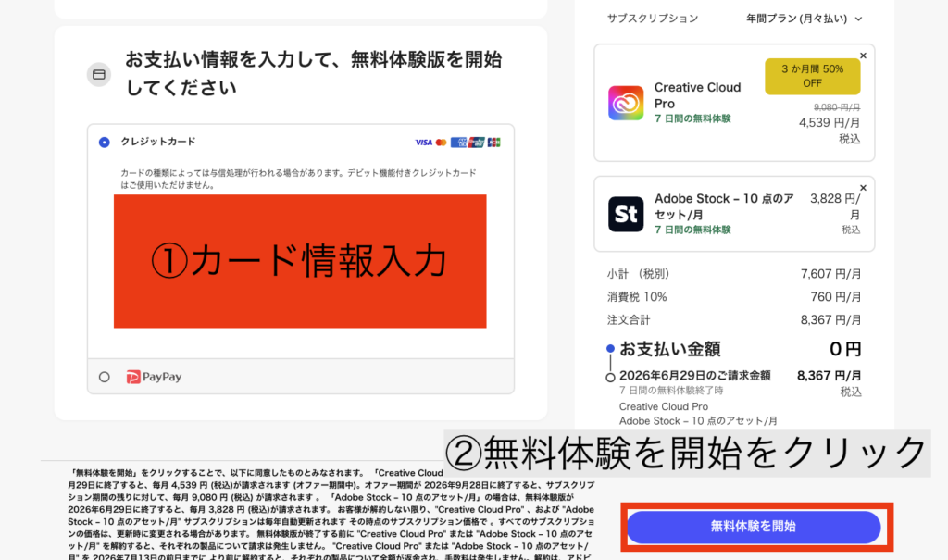The image size is (948, 560).
Task: Click the struck-through 9,080 円/月 price
Action: pos(837,107)
